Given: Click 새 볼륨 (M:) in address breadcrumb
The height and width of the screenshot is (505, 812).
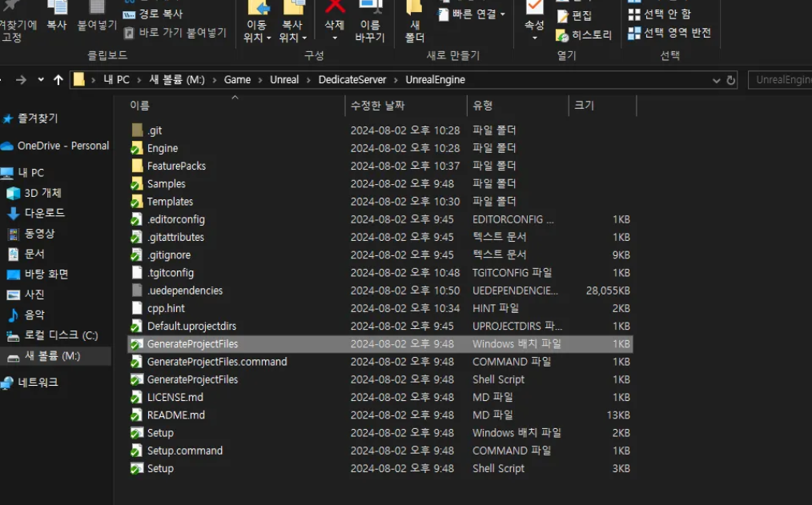Looking at the screenshot, I should 177,80.
